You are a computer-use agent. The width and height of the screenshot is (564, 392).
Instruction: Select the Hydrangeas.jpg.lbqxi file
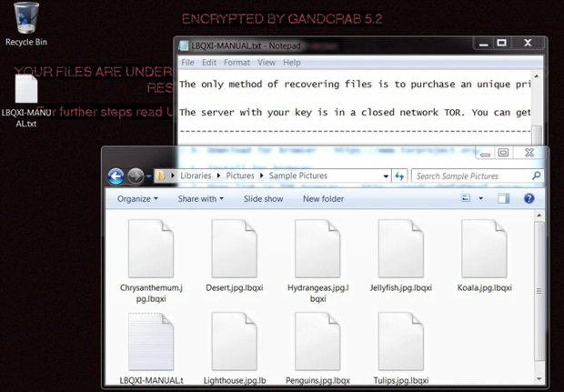(317, 261)
